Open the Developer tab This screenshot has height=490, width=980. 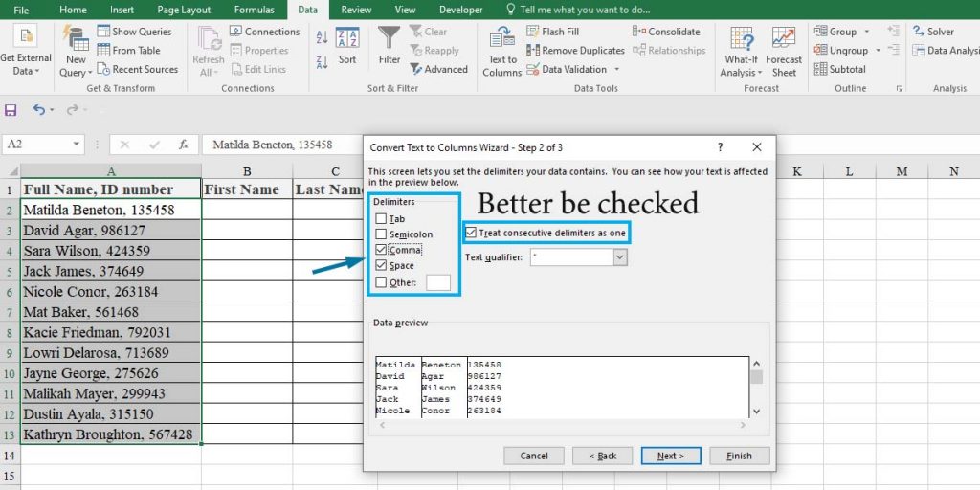460,10
